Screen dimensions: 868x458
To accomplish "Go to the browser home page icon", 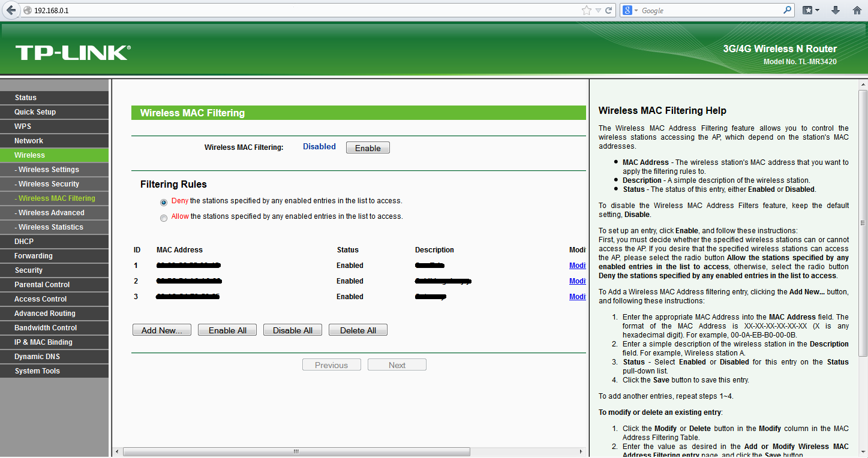I will [857, 10].
